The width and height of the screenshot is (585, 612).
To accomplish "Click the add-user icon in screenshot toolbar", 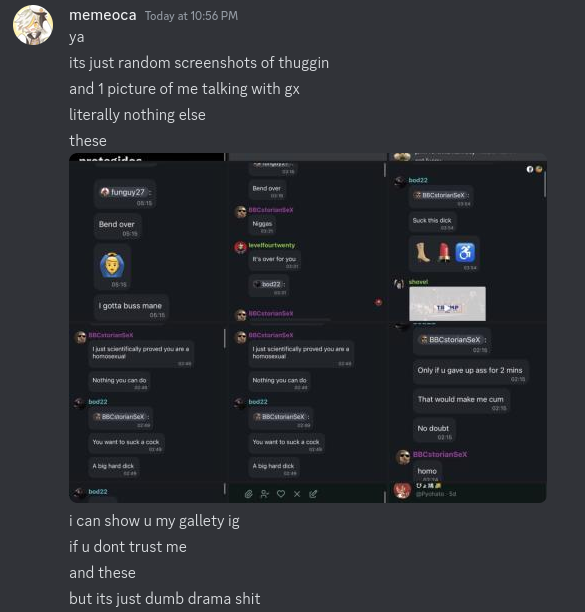I will pos(265,494).
